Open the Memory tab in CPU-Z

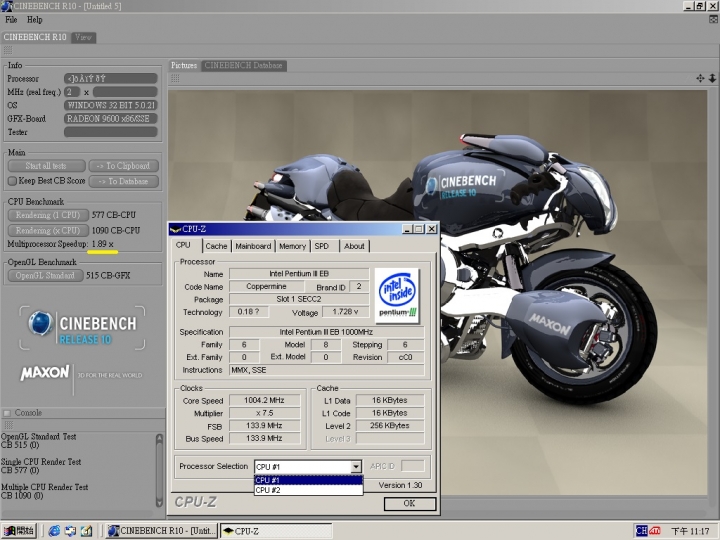coord(292,246)
